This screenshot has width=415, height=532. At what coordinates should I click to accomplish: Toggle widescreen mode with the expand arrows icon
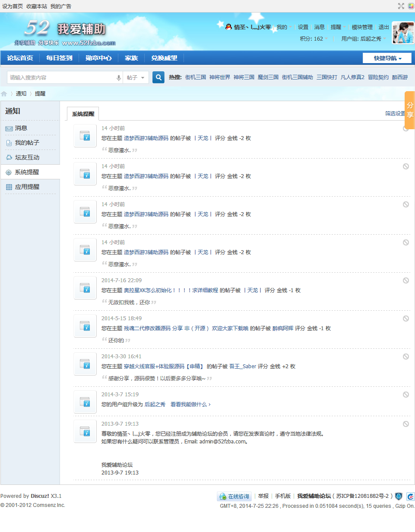click(x=401, y=6)
